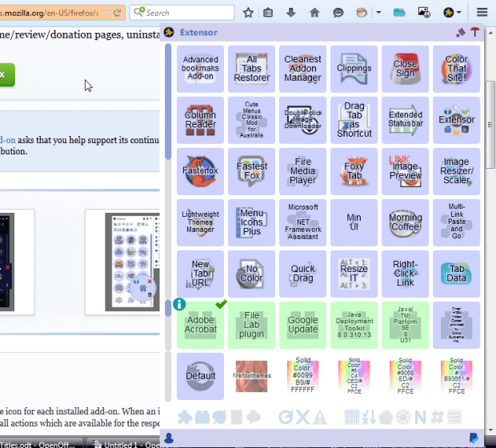Viewport: 496px width, 448px height.
Task: Click the Tab Data add-on tile
Action: 456,274
